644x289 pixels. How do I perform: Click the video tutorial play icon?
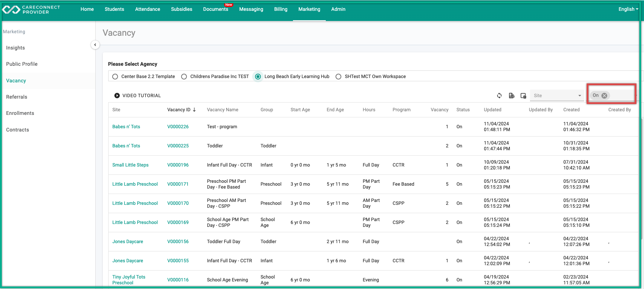pyautogui.click(x=117, y=96)
